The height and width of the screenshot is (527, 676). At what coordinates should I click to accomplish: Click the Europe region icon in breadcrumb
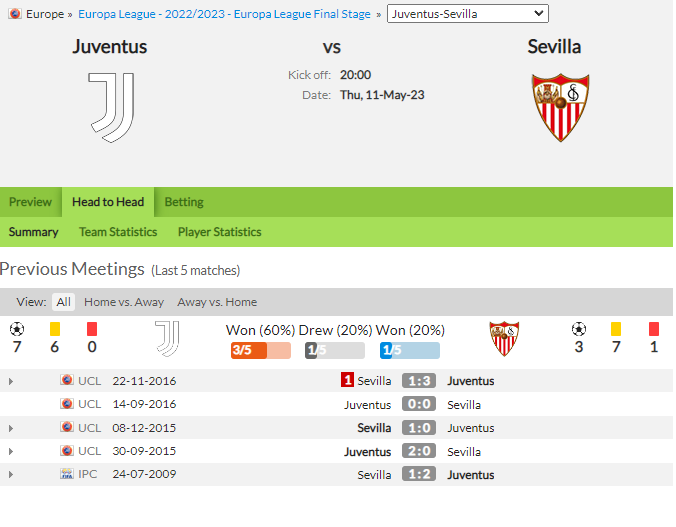[15, 14]
